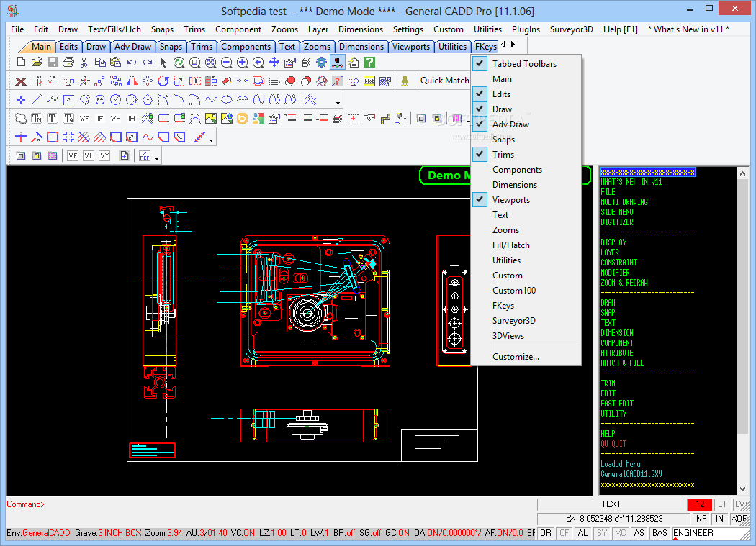756x546 pixels.
Task: Open the Surveyor3D menu
Action: tap(572, 29)
